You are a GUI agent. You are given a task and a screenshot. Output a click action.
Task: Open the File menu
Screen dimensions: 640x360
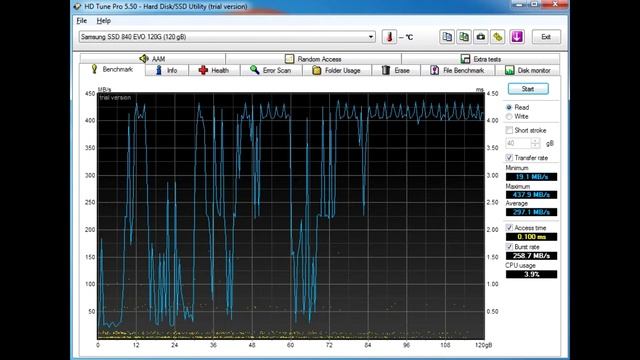tap(82, 20)
